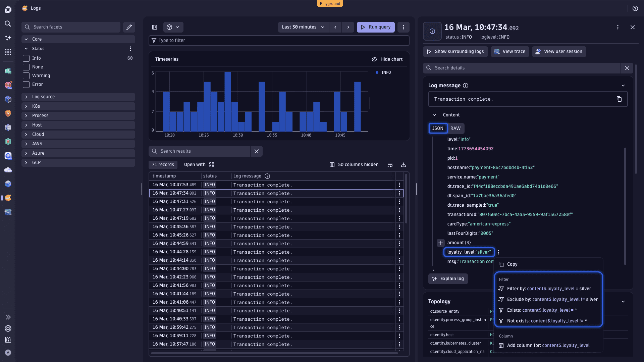Open the apps grid in sidebar

point(8,52)
